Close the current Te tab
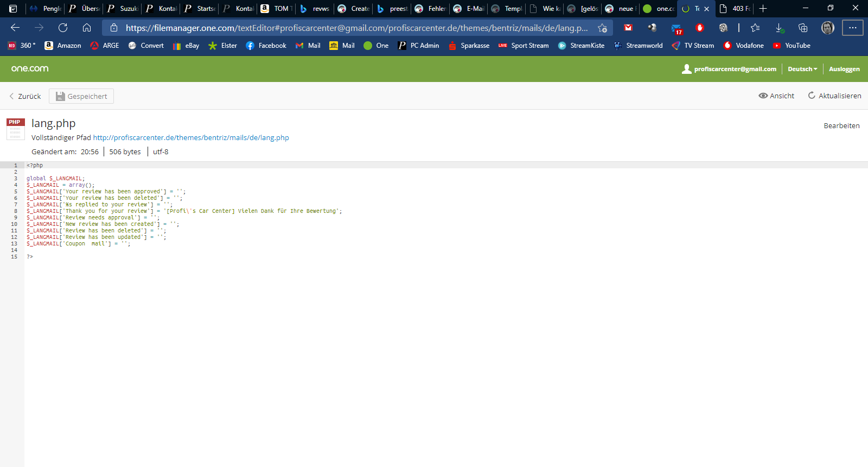 707,9
